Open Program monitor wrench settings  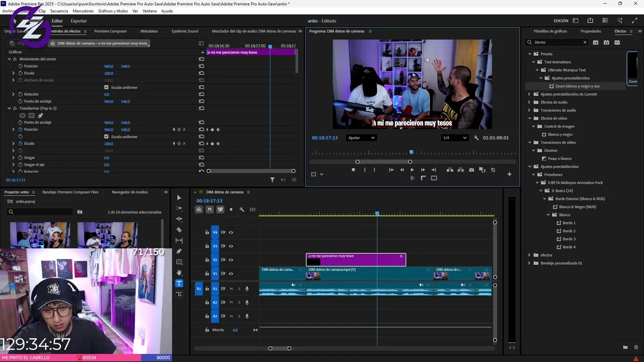tap(476, 138)
